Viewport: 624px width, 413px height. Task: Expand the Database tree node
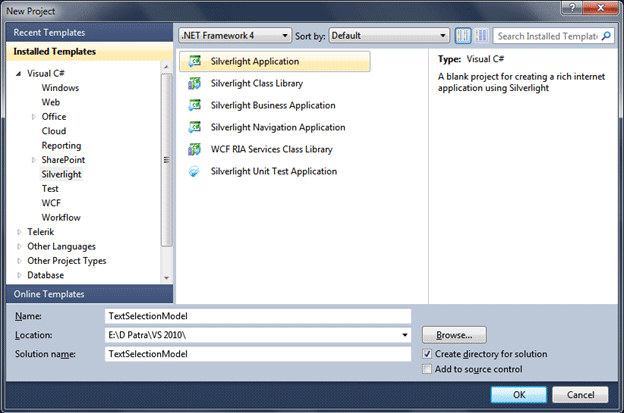click(19, 275)
